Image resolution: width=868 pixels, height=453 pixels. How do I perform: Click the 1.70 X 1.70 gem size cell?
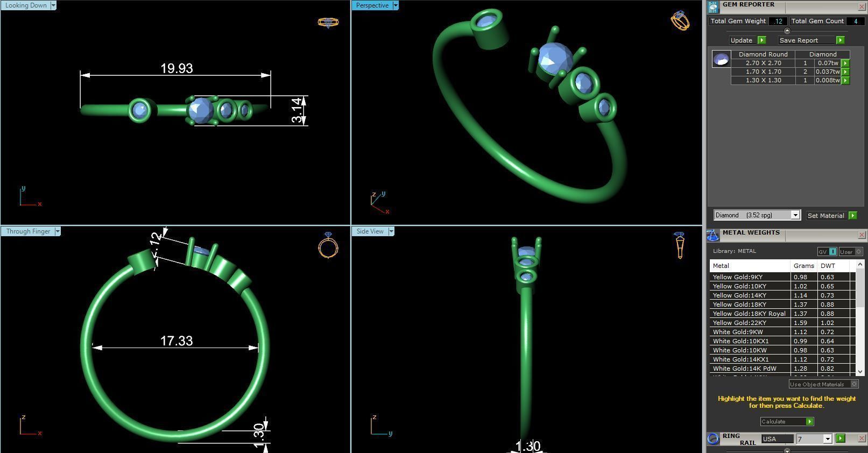[x=763, y=72]
